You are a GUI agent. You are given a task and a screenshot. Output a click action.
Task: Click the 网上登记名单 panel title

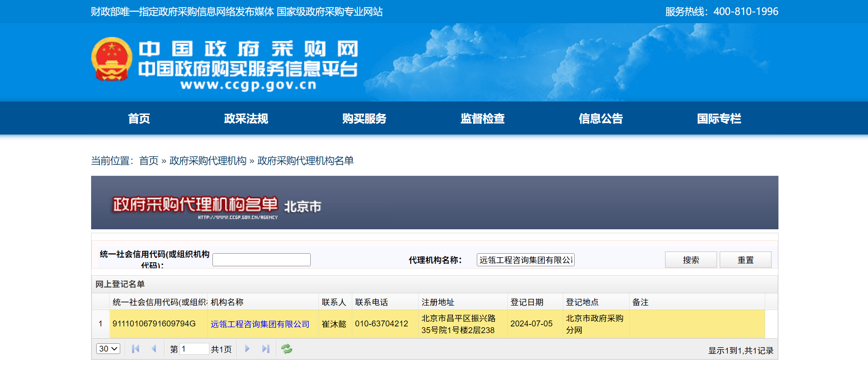120,284
